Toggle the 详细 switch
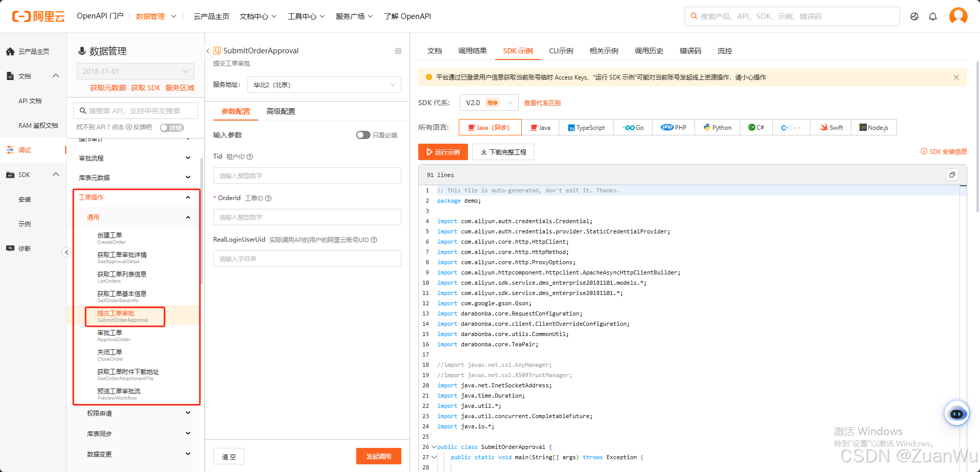The image size is (980, 472). (x=172, y=128)
